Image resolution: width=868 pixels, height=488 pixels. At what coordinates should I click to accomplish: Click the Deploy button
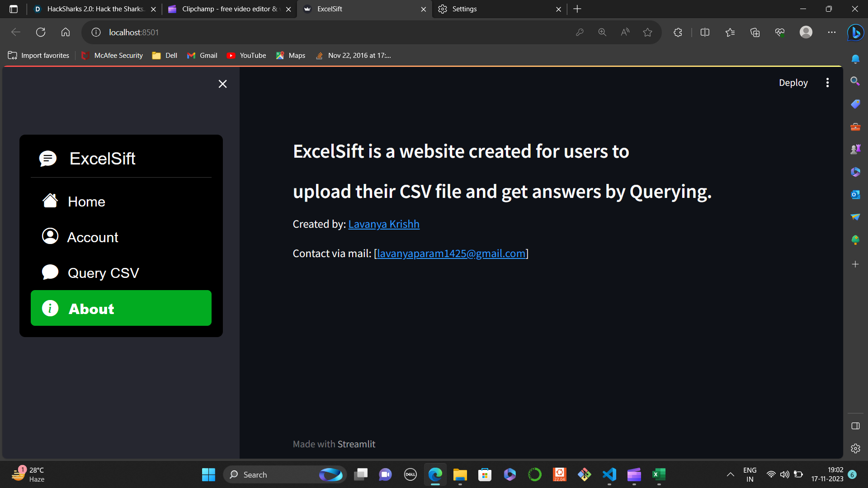(x=793, y=83)
